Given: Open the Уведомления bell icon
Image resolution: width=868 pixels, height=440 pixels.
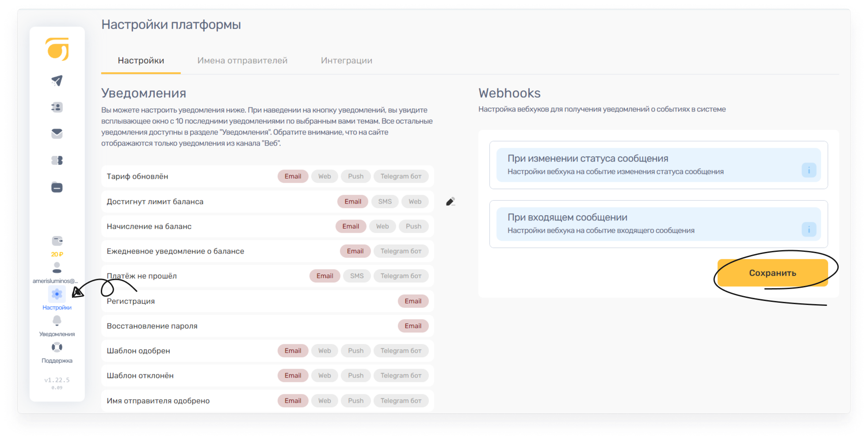Looking at the screenshot, I should [x=57, y=320].
